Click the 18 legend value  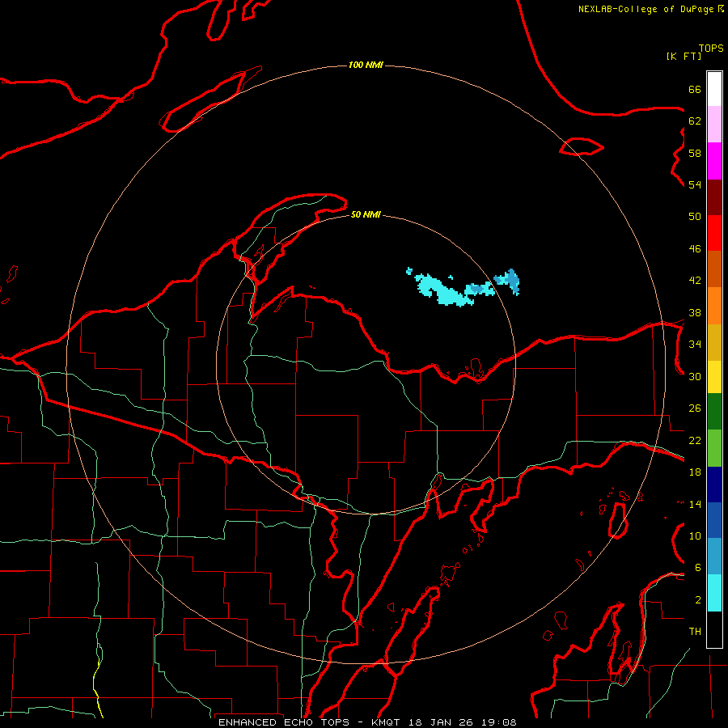click(695, 472)
